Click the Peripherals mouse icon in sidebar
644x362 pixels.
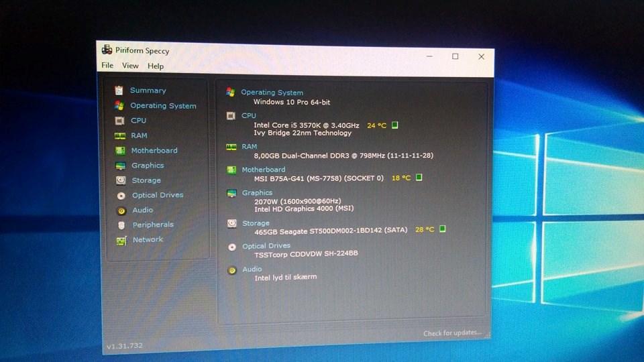click(x=121, y=225)
